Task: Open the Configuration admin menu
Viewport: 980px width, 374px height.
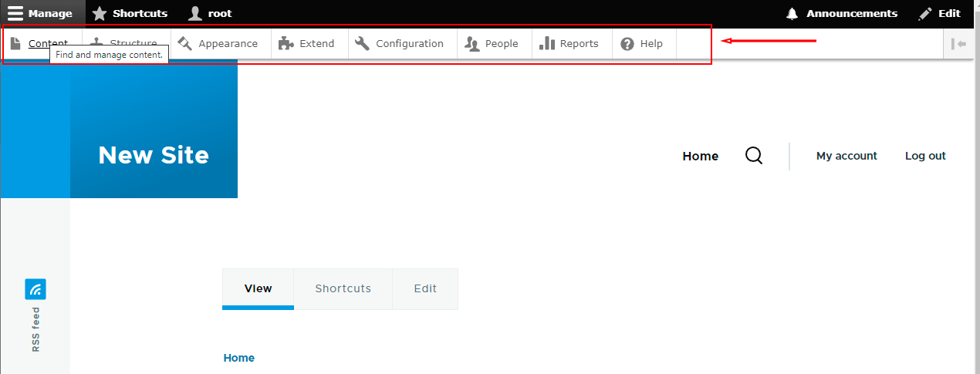Action: pyautogui.click(x=409, y=44)
